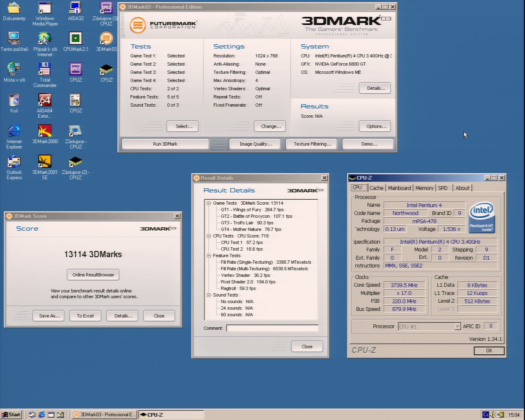525x420 pixels.
Task: Click the Run 3DMark button
Action: [x=165, y=144]
